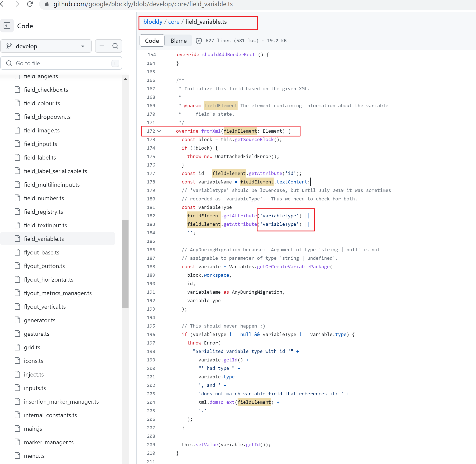Viewport: 476px width, 464px height.
Task: Reload the page with the refresh icon
Action: pos(30,4)
